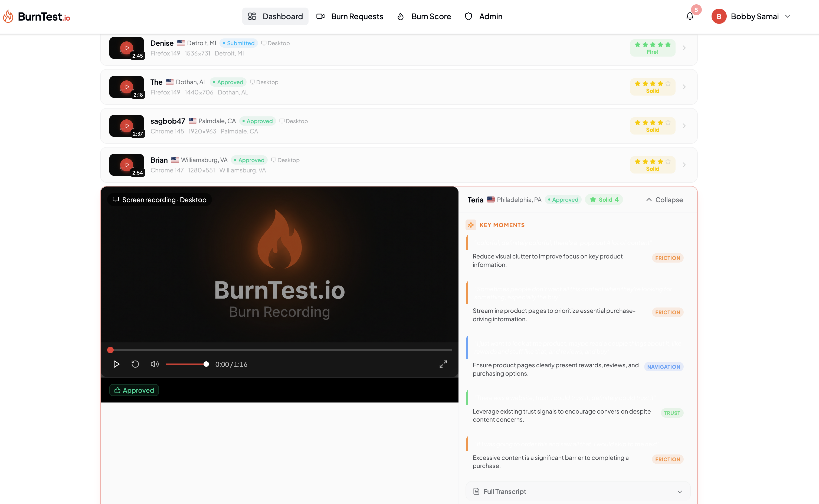Viewport: 819px width, 504px height.
Task: Go to the Dashboard tab
Action: (x=275, y=16)
